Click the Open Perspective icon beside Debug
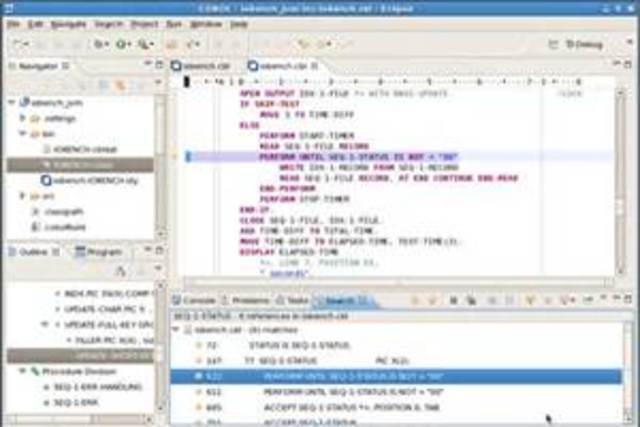This screenshot has width=640, height=427. pyautogui.click(x=553, y=44)
